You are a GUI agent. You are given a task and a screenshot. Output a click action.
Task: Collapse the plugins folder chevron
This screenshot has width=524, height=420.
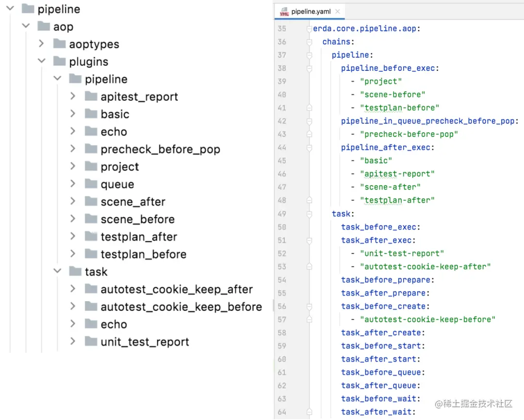click(x=42, y=61)
